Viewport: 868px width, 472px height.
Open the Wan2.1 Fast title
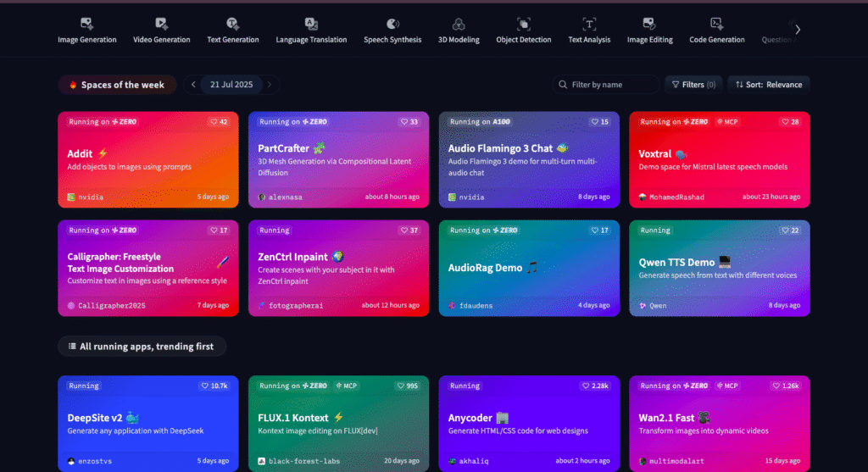666,418
